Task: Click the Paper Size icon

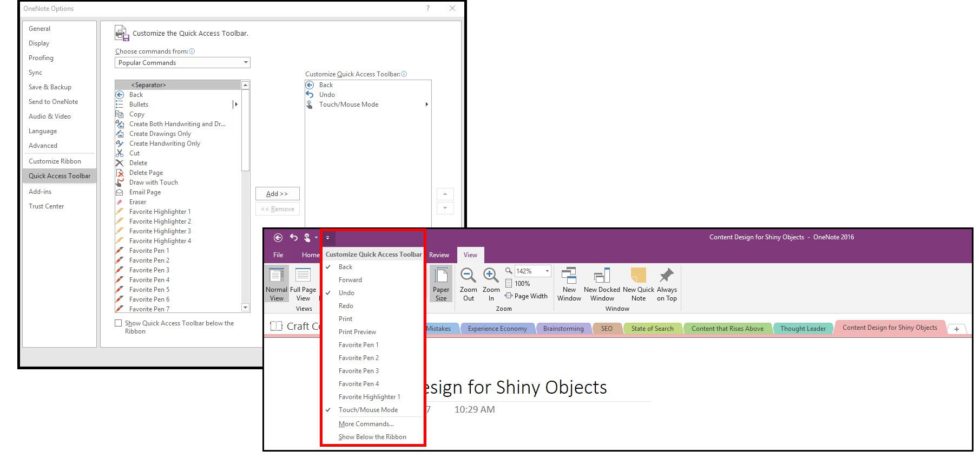Action: tap(441, 285)
